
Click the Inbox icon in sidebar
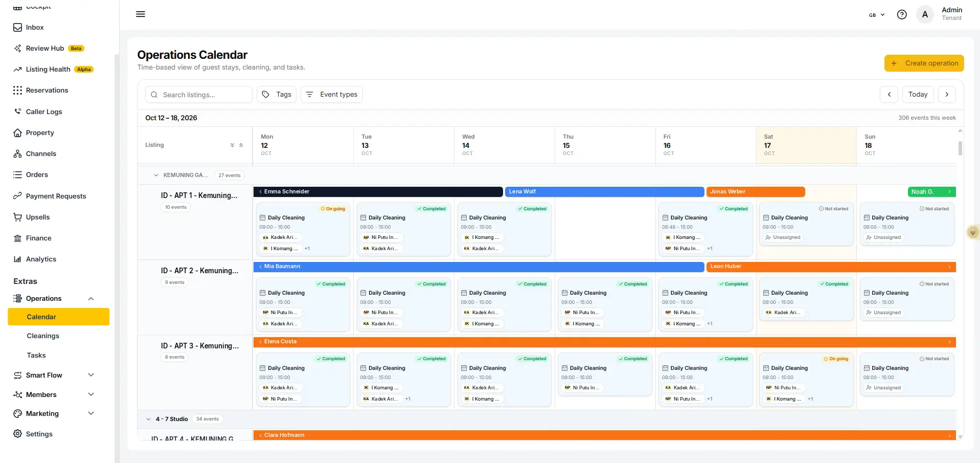tap(17, 27)
